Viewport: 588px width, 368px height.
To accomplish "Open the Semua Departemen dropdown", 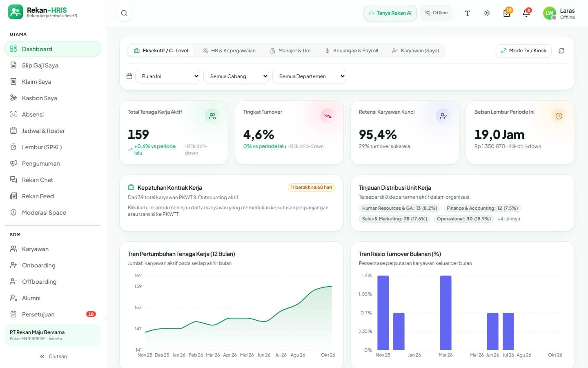I will (x=309, y=76).
